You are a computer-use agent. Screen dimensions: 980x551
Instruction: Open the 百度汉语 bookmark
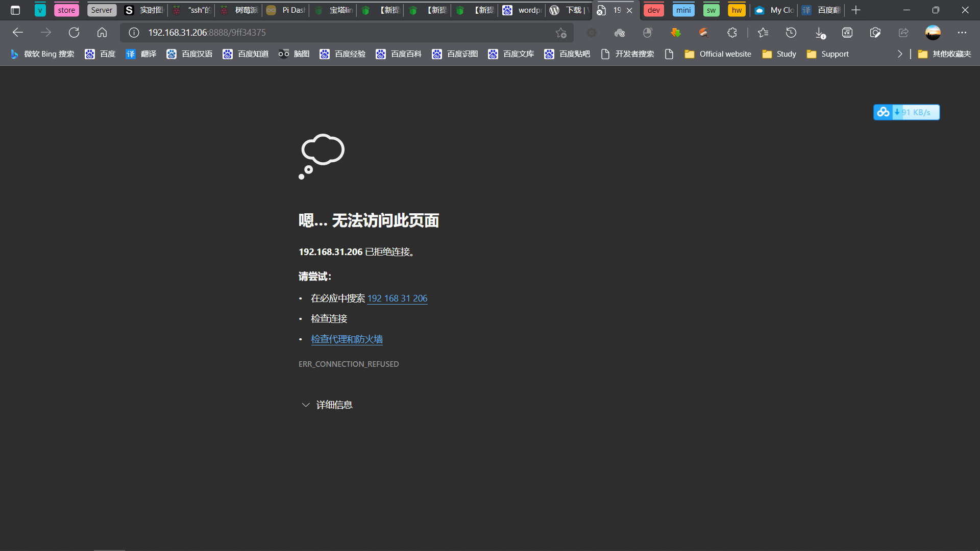coord(189,54)
